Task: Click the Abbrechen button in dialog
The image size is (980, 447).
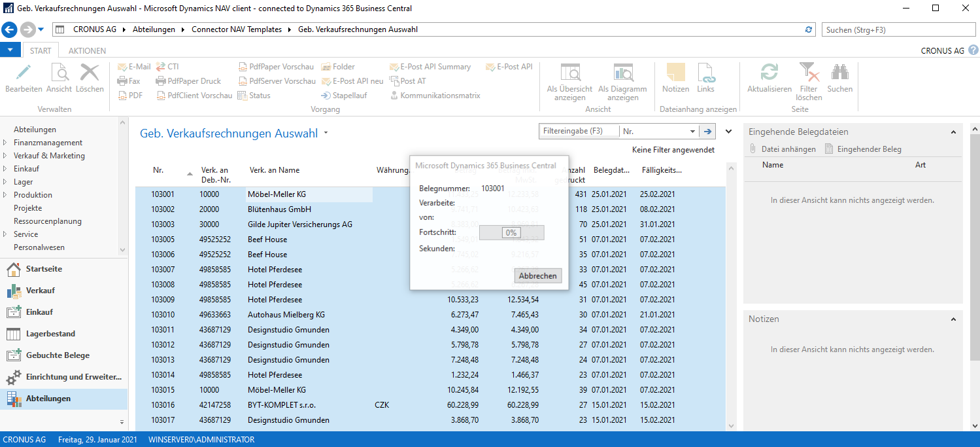Action: tap(537, 276)
